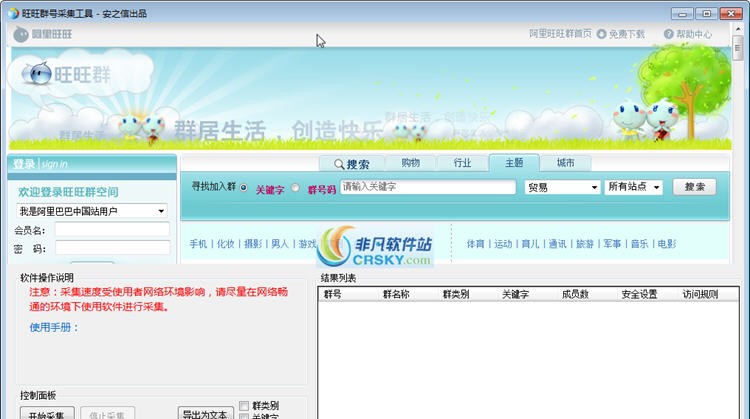Expand the 我是阿里巴巴中国站用户 dropdown

click(x=92, y=211)
